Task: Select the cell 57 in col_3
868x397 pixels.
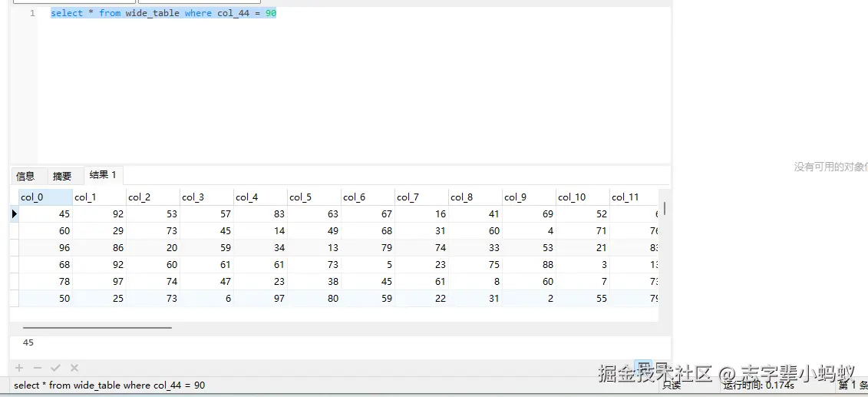Action: pos(207,213)
